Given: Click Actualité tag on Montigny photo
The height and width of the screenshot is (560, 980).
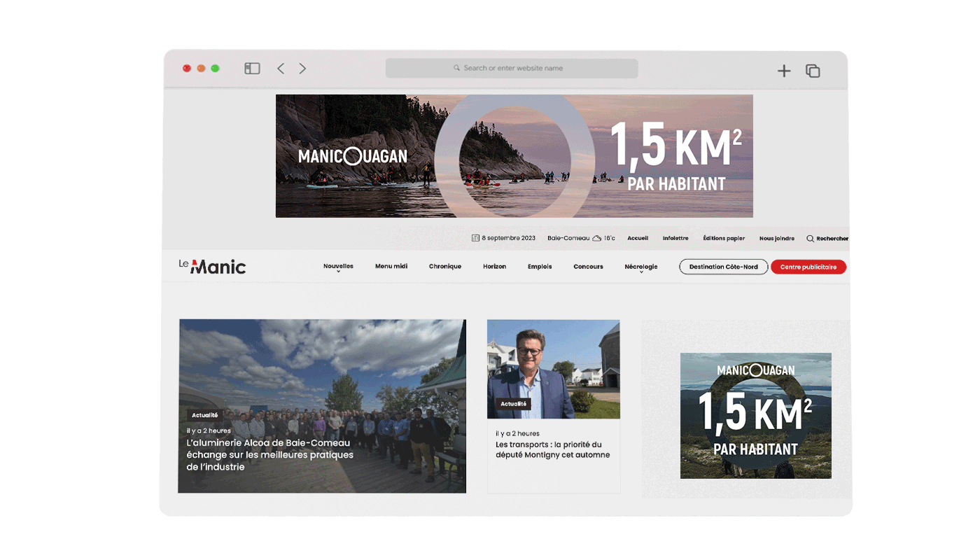Looking at the screenshot, I should pos(514,404).
